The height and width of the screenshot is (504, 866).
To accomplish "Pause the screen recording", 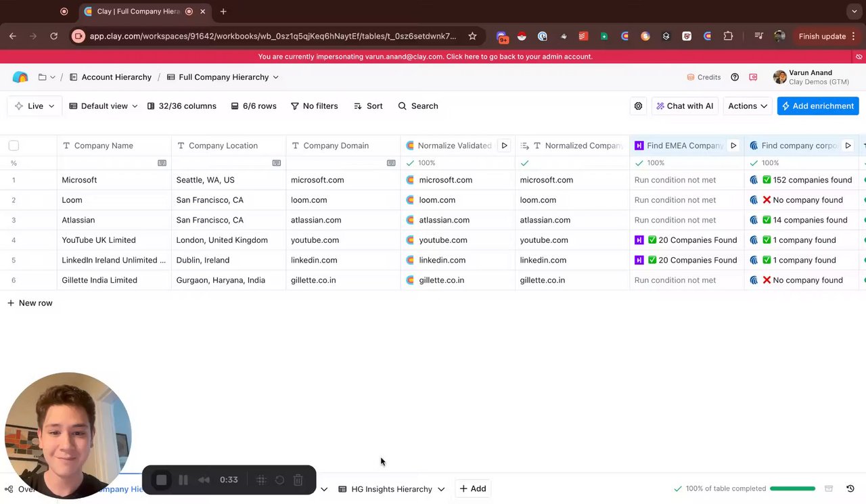I will pyautogui.click(x=183, y=480).
